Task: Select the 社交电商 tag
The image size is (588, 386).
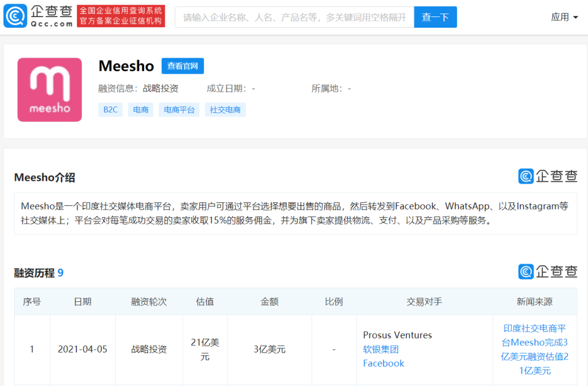Action: pyautogui.click(x=225, y=109)
